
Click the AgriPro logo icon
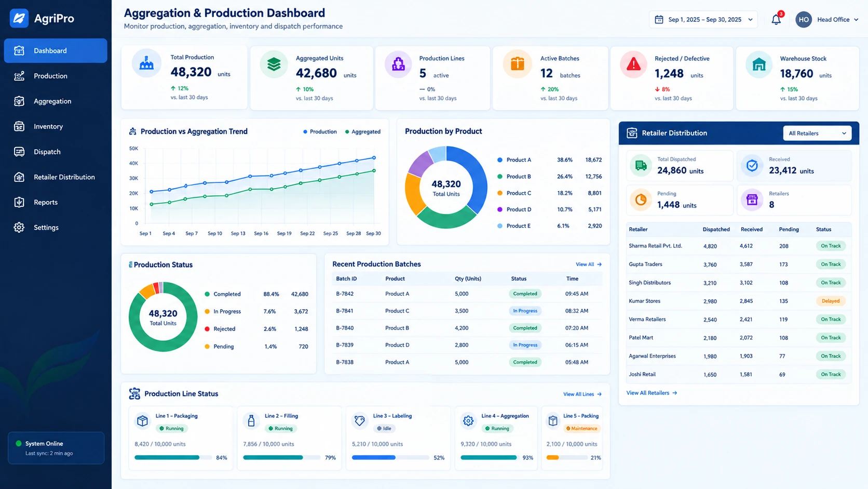(x=19, y=18)
